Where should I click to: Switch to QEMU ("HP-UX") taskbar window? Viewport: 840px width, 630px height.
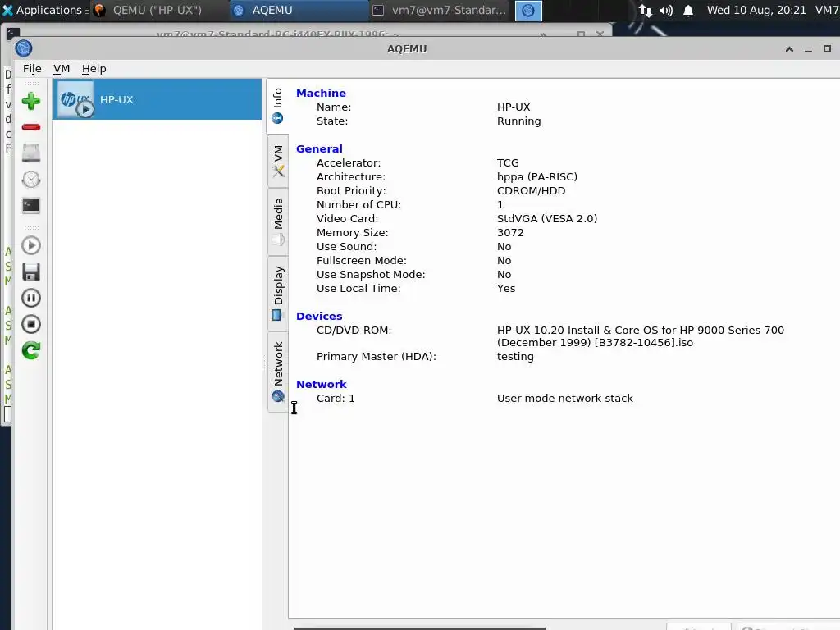tap(157, 10)
